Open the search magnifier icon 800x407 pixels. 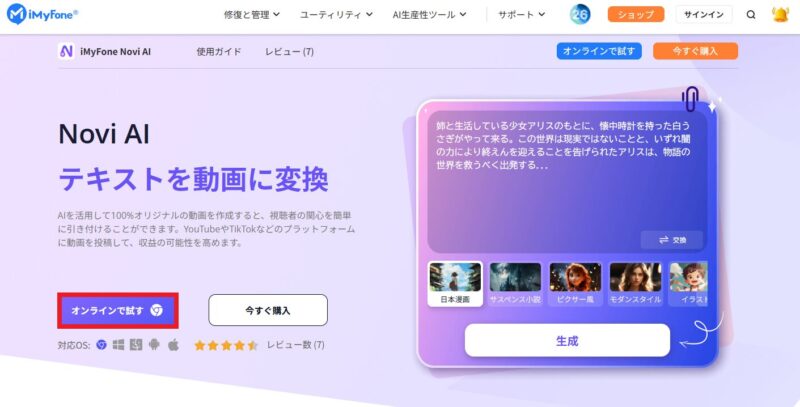pos(751,15)
